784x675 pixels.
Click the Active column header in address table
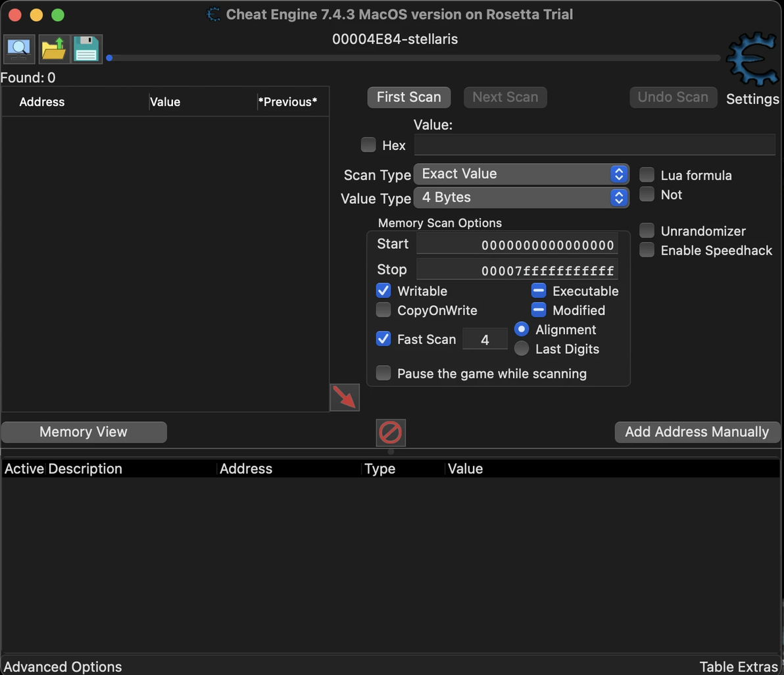[x=24, y=468]
